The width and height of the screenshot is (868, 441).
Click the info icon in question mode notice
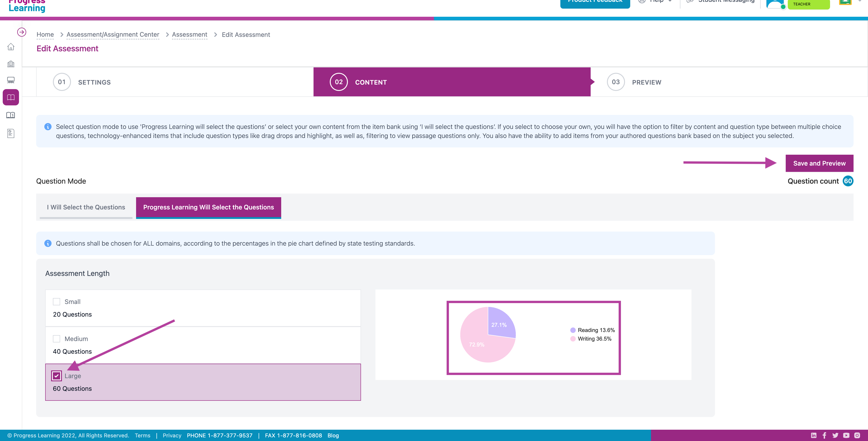[48, 127]
